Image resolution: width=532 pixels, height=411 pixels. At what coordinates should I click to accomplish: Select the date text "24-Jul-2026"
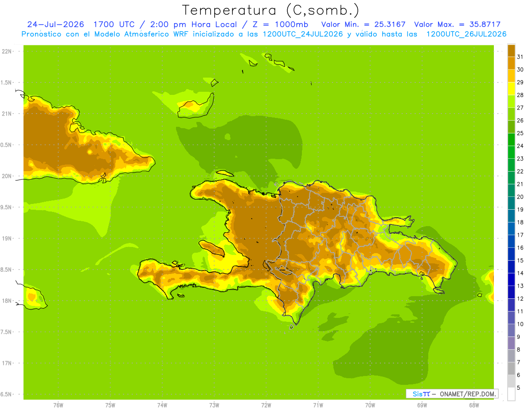[x=56, y=24]
